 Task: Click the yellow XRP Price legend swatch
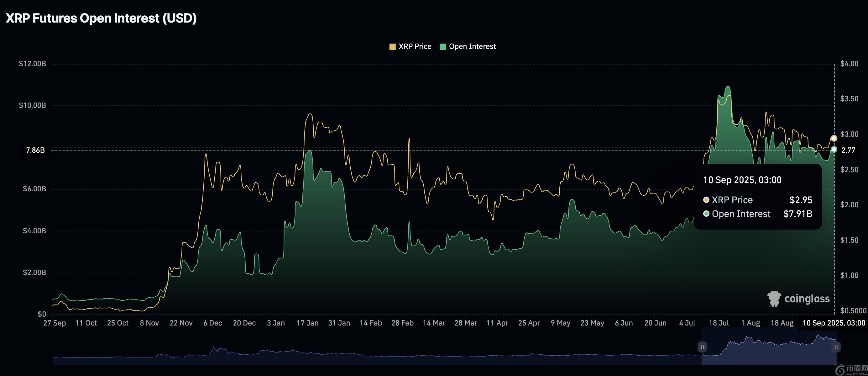[x=392, y=46]
